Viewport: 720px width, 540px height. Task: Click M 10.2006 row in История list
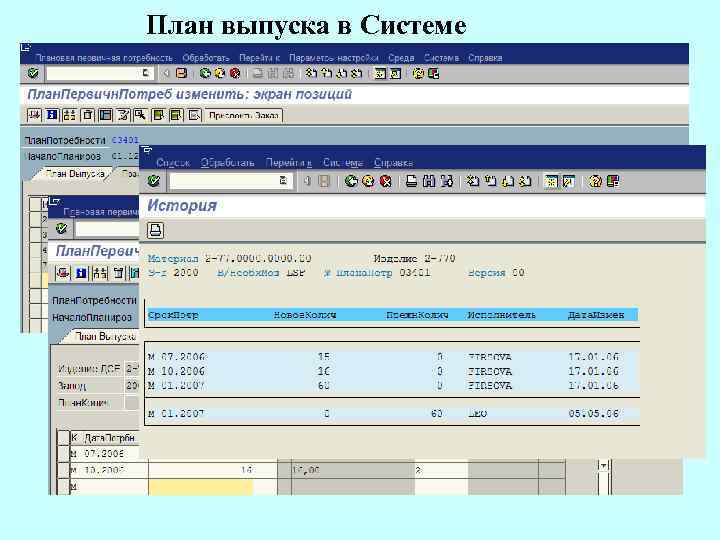(x=393, y=371)
